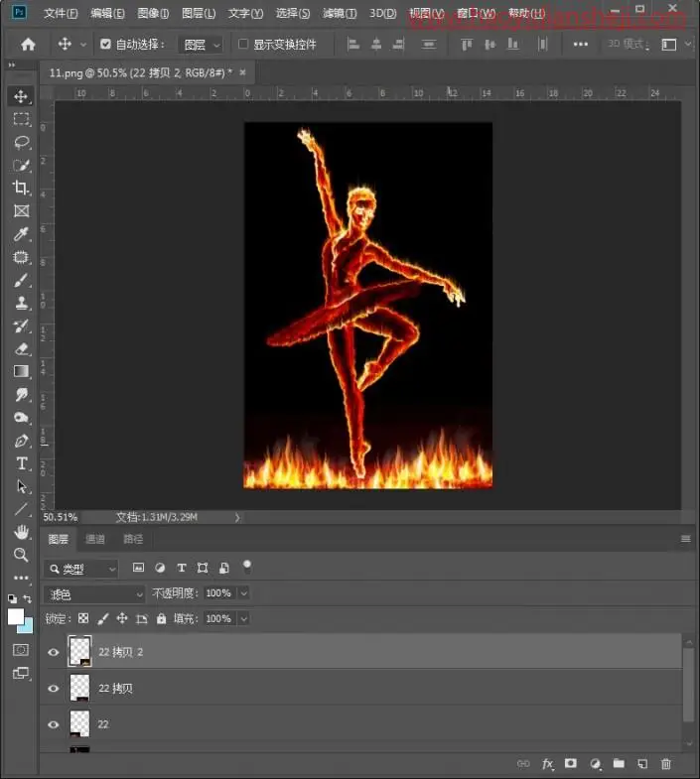Select the '22 拷贝' layer thumbnail
700x779 pixels.
[79, 688]
